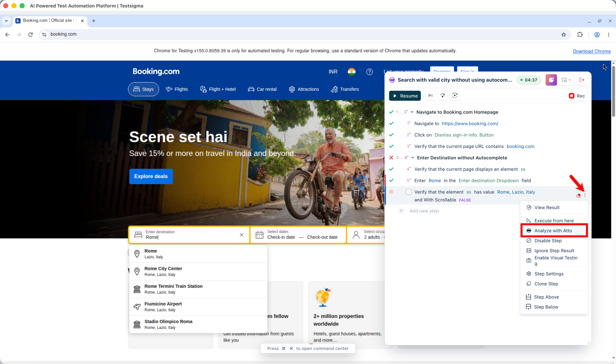The height and width of the screenshot is (364, 616).
Task: Open the Flights tab
Action: coord(177,89)
